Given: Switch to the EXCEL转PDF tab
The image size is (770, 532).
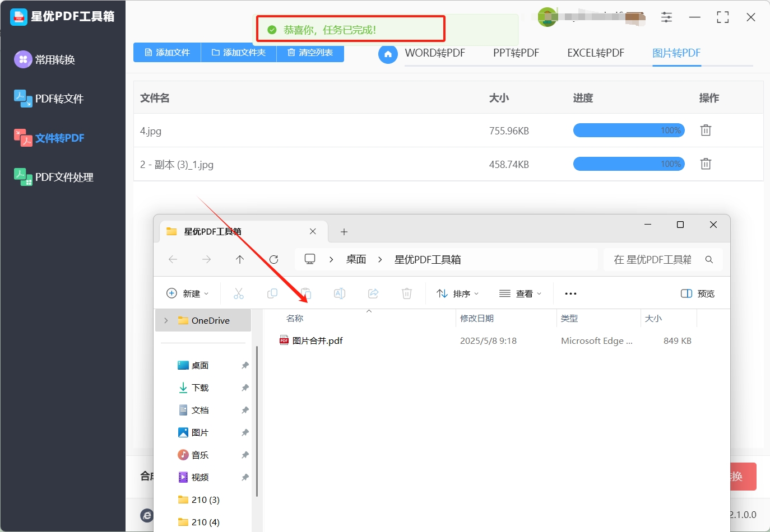Looking at the screenshot, I should pyautogui.click(x=596, y=53).
